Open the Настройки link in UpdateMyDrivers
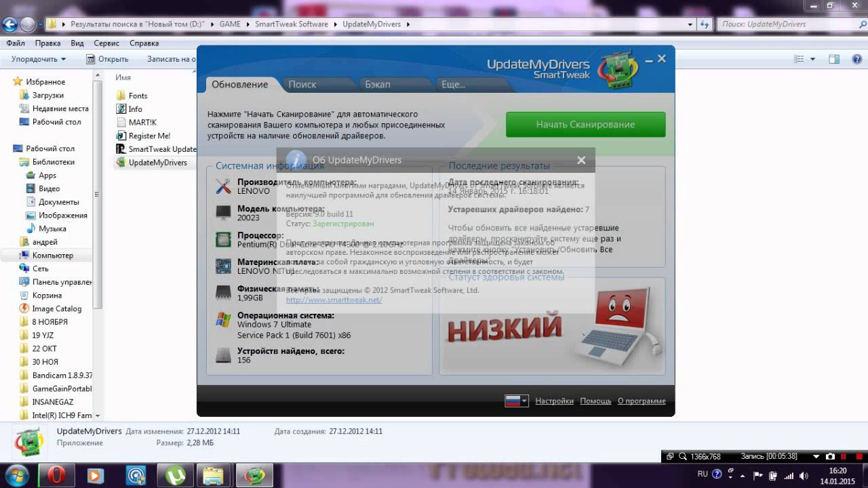 point(554,401)
